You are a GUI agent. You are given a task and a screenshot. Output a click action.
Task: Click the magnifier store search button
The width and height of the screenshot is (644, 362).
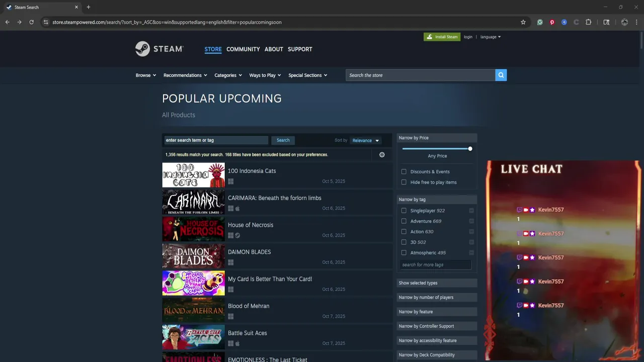coord(501,75)
